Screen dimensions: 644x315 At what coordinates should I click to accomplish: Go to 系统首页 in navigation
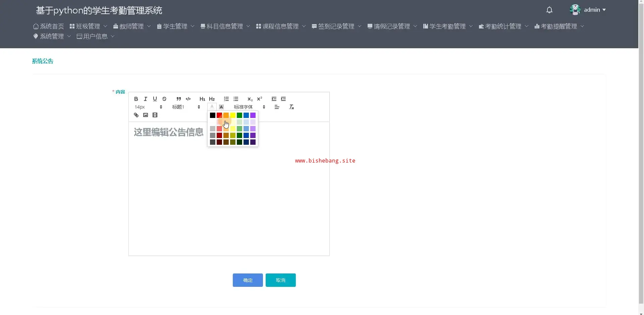pos(49,26)
